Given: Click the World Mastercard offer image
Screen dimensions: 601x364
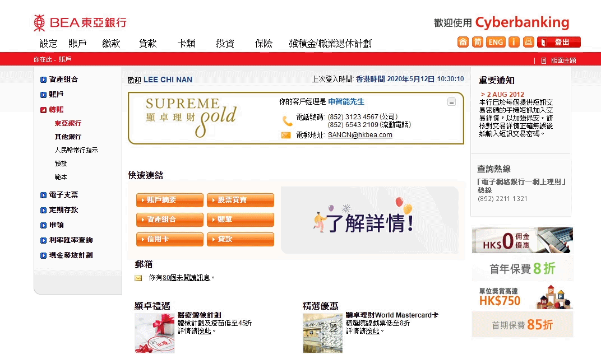Looking at the screenshot, I should (323, 333).
